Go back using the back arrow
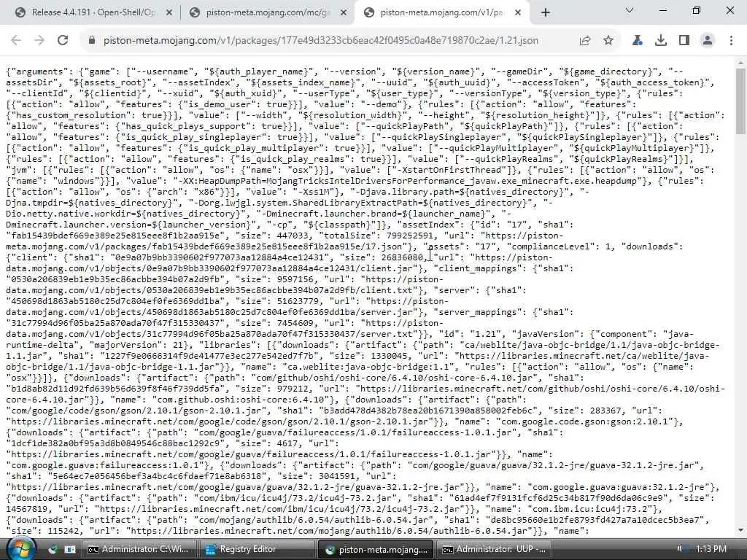 tap(16, 41)
